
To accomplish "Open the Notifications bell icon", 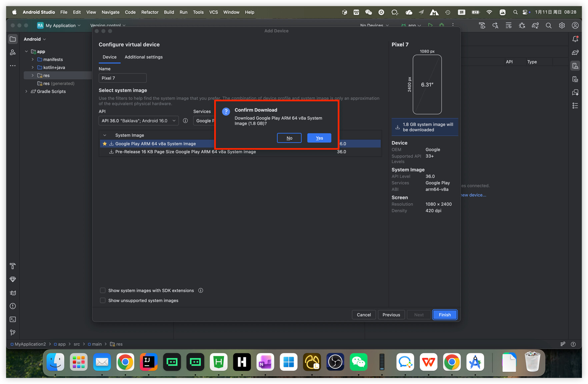I will [x=575, y=39].
